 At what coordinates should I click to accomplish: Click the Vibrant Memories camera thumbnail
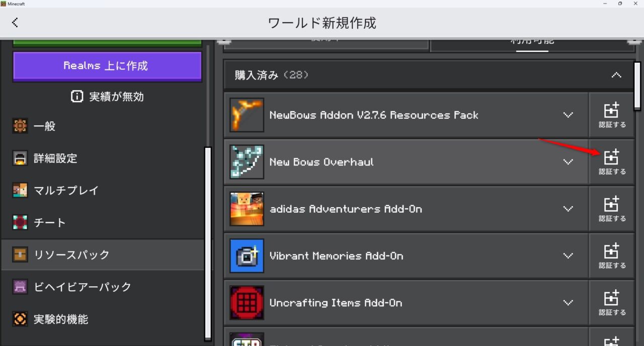(247, 255)
